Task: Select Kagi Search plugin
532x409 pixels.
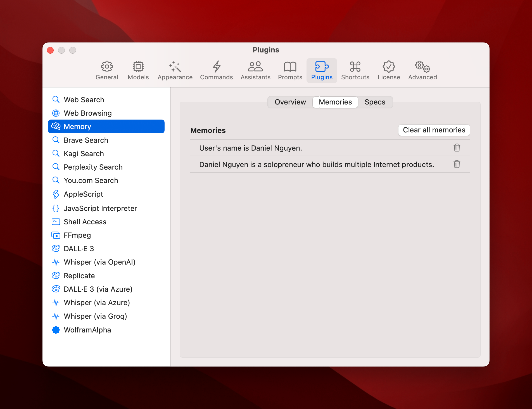Action: (x=106, y=153)
